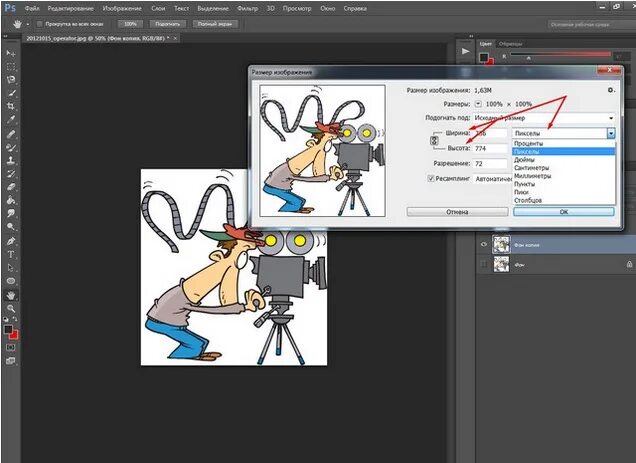Click the lock icon on Фон layer
This screenshot has height=463, width=636.
[629, 264]
